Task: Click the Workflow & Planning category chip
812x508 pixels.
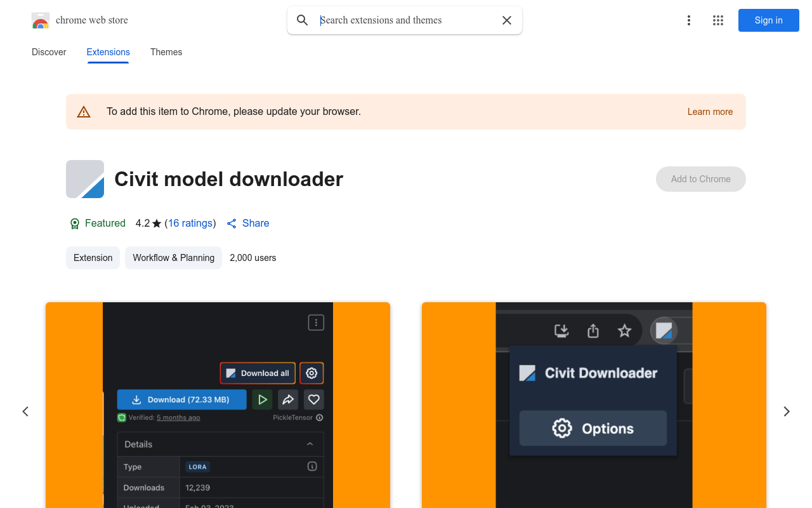Action: 173,258
